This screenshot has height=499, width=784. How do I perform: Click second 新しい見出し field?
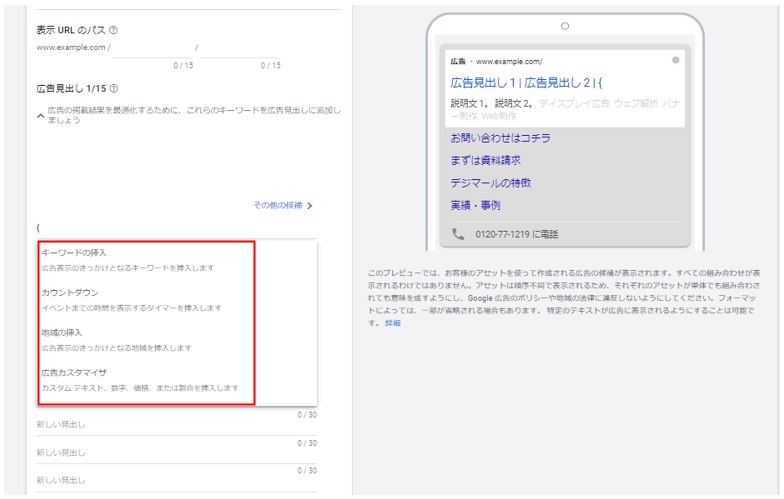[x=176, y=452]
